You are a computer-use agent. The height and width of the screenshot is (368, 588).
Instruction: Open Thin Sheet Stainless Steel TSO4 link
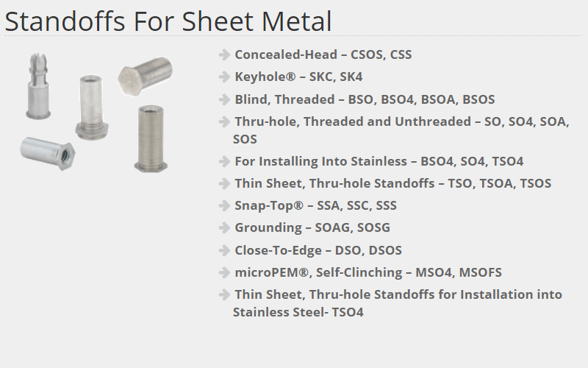pyautogui.click(x=398, y=303)
